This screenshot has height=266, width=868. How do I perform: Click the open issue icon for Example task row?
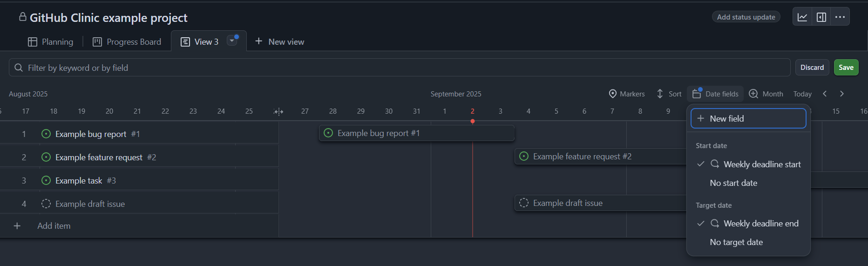pyautogui.click(x=46, y=180)
